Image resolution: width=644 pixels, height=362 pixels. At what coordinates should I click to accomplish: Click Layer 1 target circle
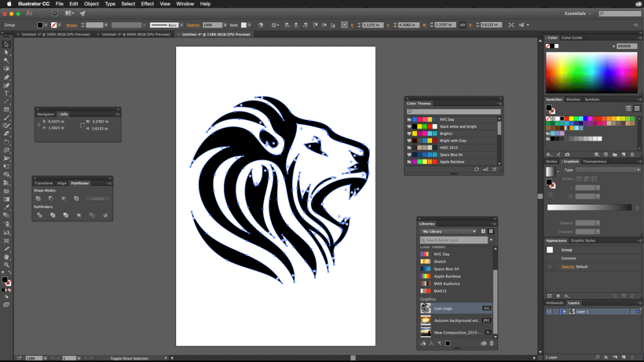(633, 312)
